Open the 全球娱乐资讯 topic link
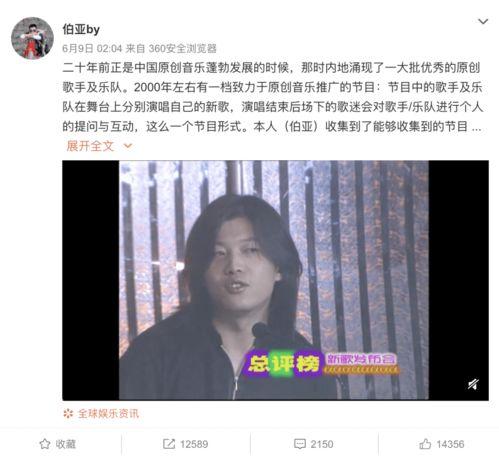The image size is (499, 458). [x=108, y=414]
